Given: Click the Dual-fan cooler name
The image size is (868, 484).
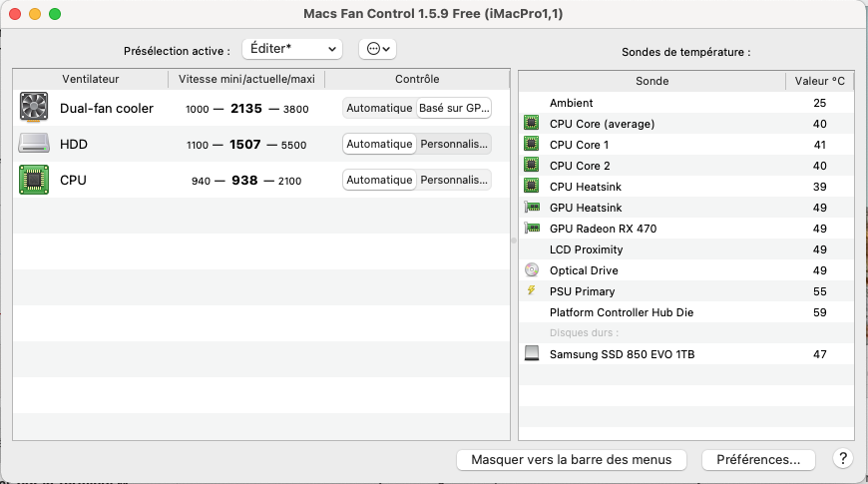Looking at the screenshot, I should pos(107,108).
